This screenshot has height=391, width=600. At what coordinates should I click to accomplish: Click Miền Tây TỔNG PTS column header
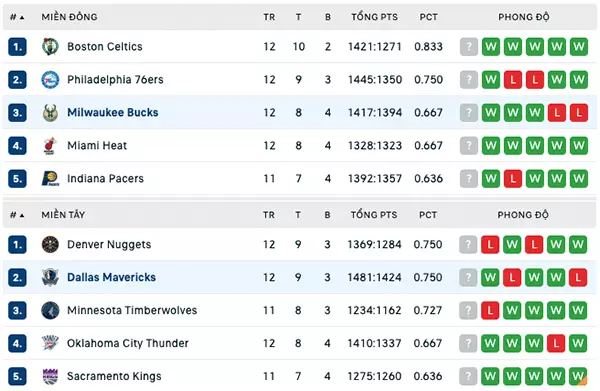click(x=374, y=215)
